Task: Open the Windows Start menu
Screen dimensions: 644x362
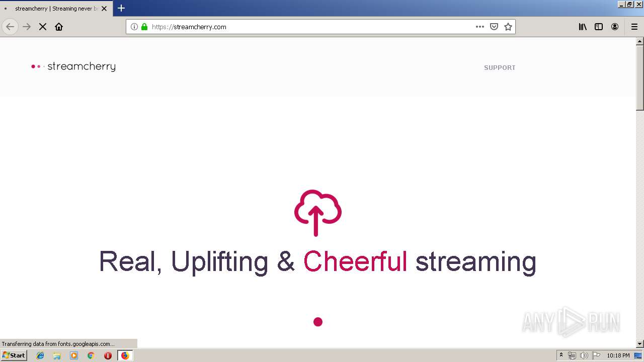Action: coord(14,355)
